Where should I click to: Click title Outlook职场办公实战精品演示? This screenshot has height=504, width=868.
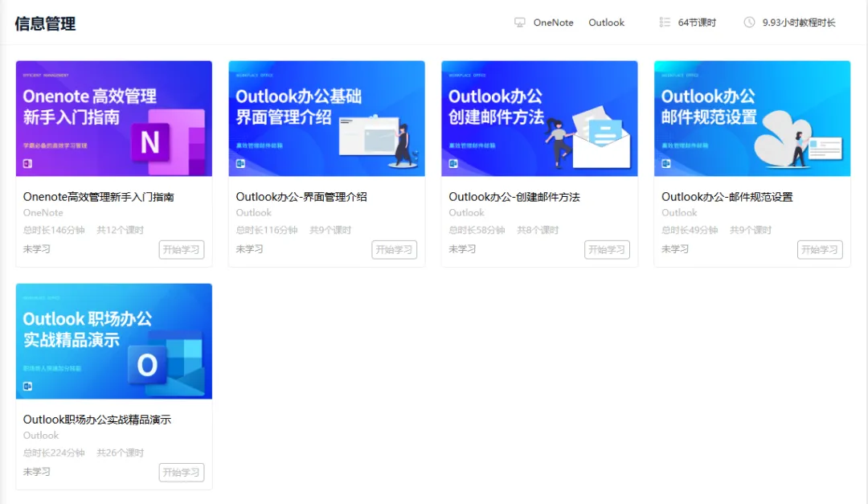(97, 420)
